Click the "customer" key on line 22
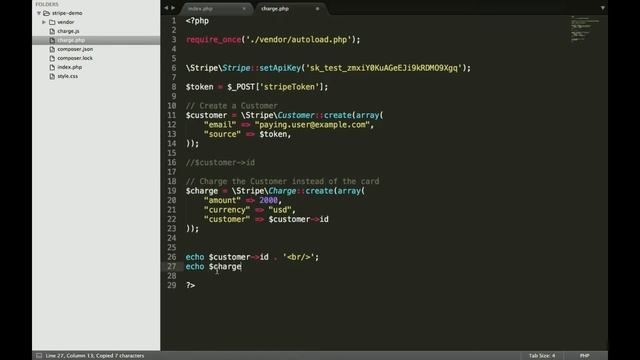 coord(227,219)
